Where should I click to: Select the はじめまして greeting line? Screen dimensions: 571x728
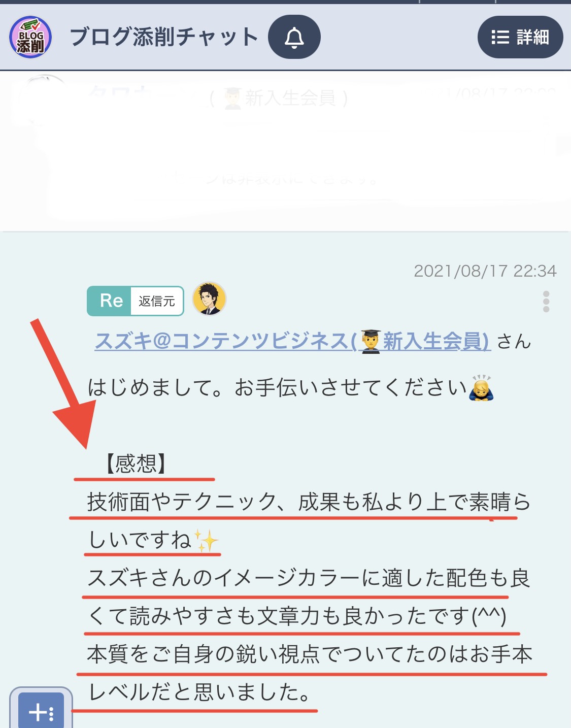(x=291, y=388)
